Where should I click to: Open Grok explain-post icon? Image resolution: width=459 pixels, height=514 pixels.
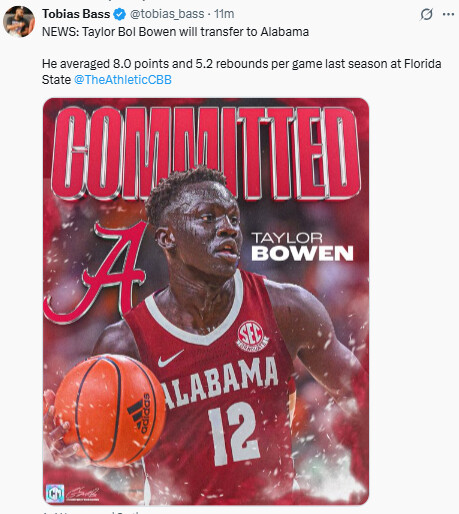[x=426, y=14]
